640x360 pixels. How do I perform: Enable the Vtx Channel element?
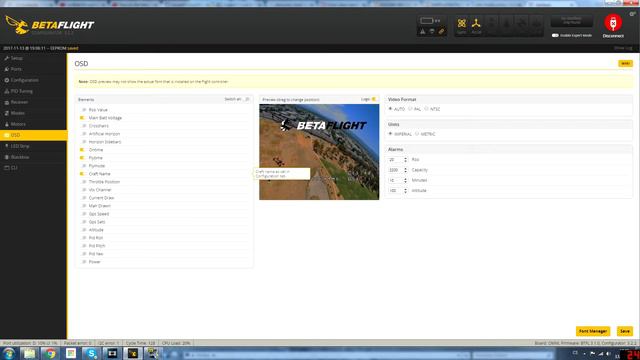pos(83,190)
